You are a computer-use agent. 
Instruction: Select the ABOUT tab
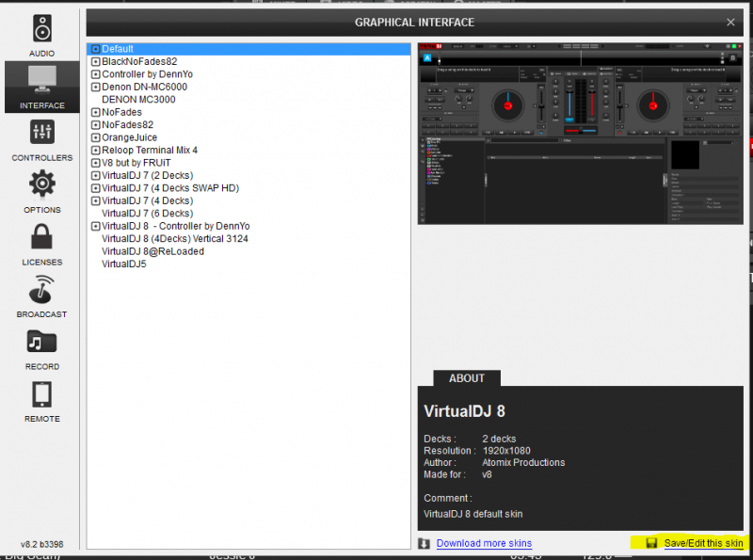point(467,378)
